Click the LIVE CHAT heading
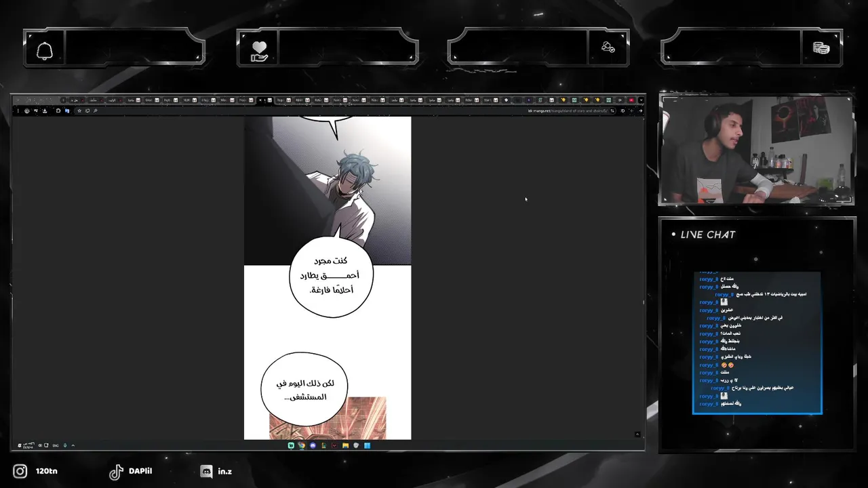 [708, 235]
